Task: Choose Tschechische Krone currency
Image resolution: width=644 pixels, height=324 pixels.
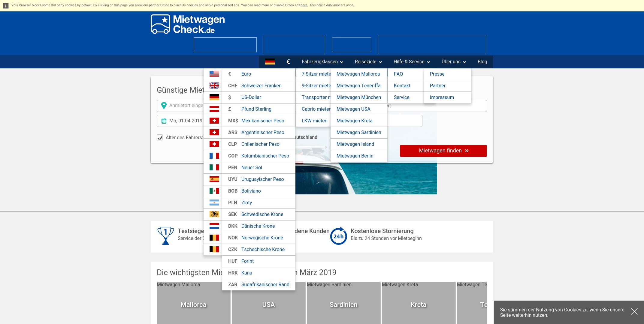Action: click(259, 249)
